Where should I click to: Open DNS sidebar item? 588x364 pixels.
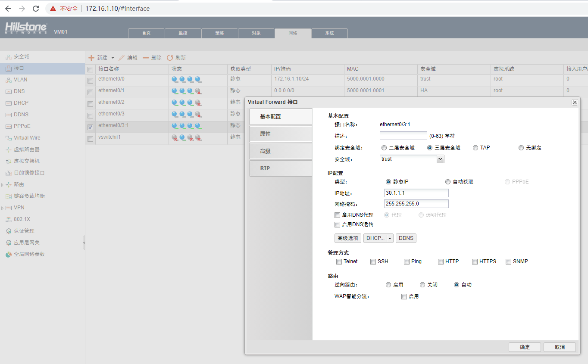pyautogui.click(x=19, y=91)
